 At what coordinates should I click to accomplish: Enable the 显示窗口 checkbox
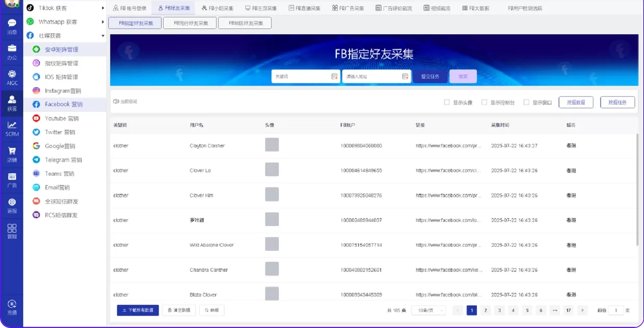pyautogui.click(x=526, y=102)
